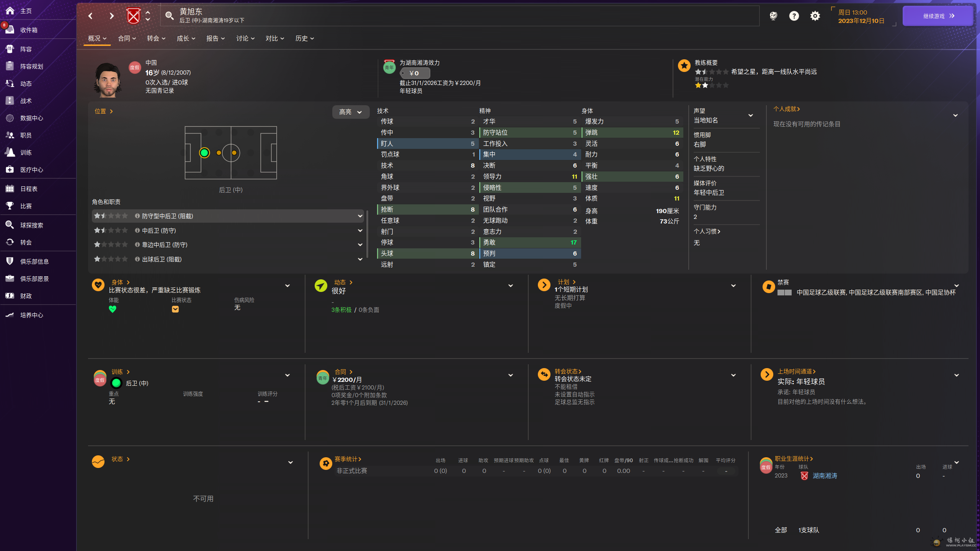Image resolution: width=980 pixels, height=551 pixels.
Task: Open the 收件箱 inbox icon
Action: [x=10, y=30]
